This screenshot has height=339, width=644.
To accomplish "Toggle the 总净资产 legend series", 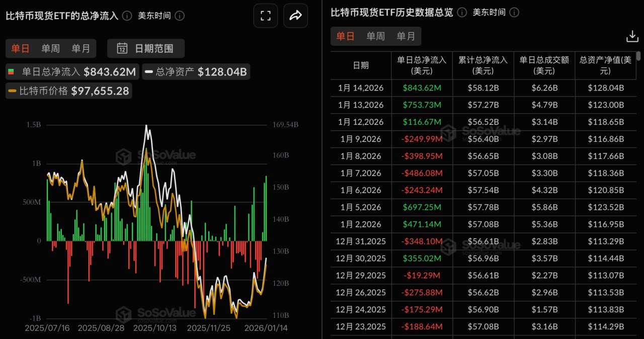I will point(196,72).
